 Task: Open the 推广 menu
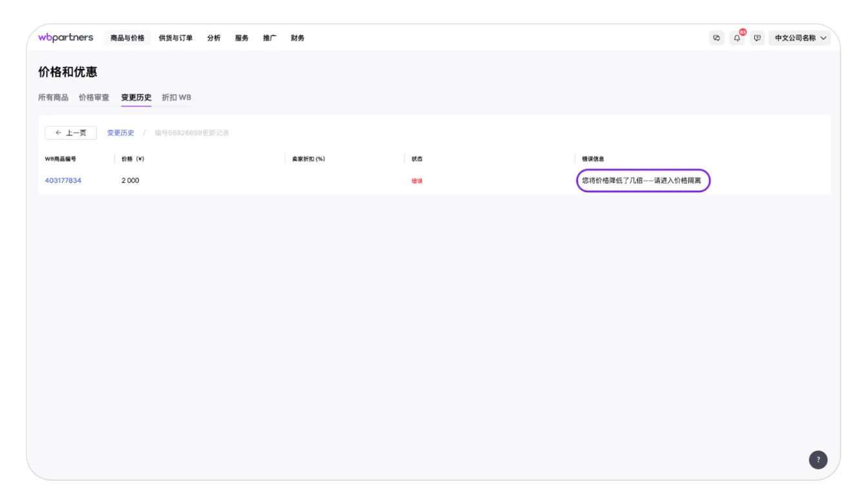tap(270, 38)
